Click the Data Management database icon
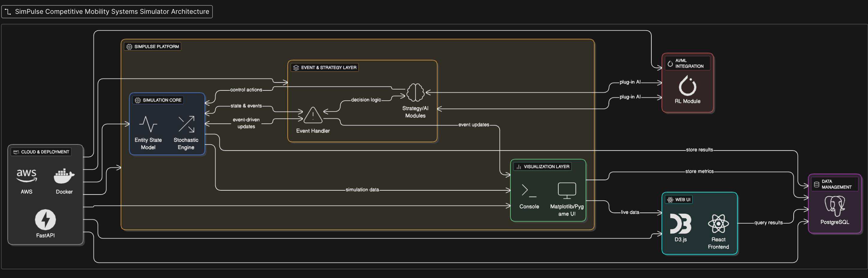 click(x=816, y=184)
